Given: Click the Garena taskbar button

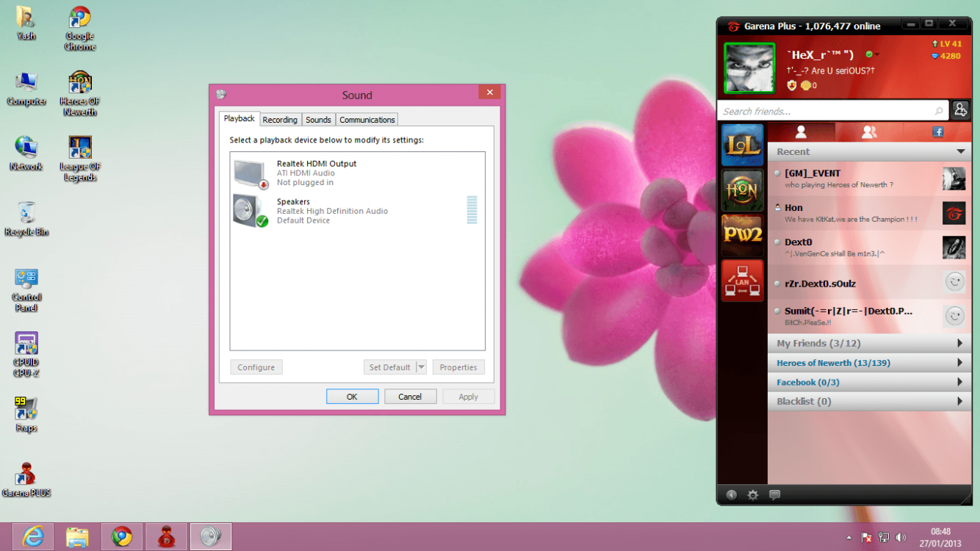Looking at the screenshot, I should tap(166, 537).
